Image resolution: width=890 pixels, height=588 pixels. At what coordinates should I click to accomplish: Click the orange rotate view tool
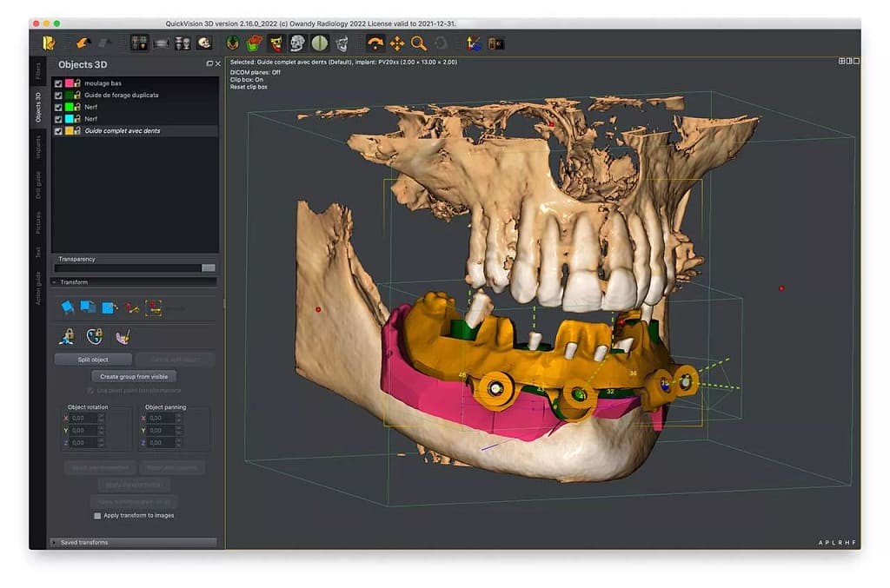point(375,43)
